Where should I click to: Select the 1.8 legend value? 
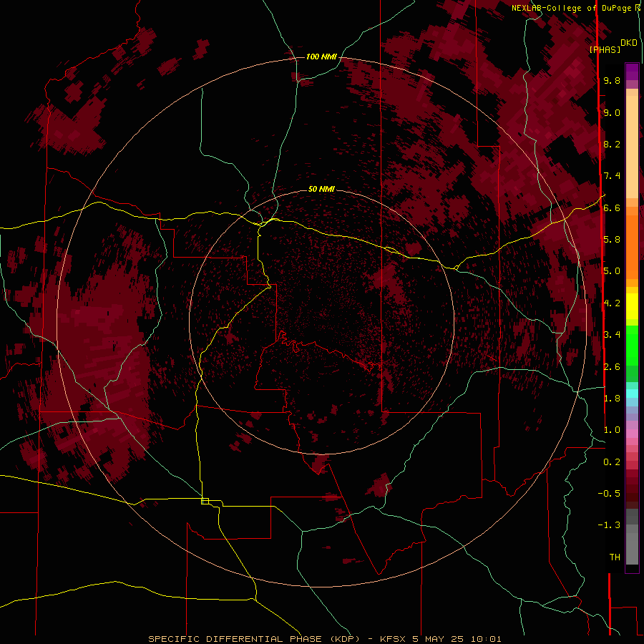612,399
